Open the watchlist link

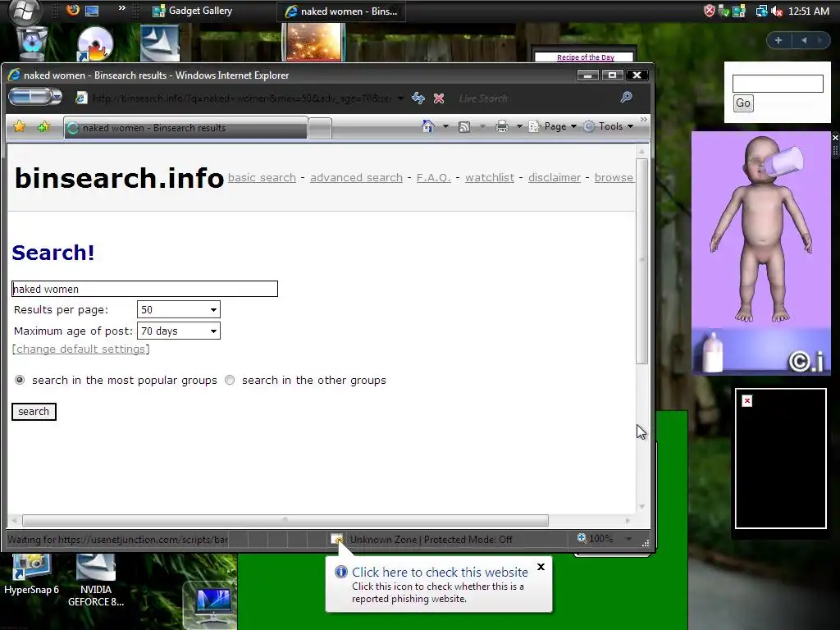tap(490, 177)
